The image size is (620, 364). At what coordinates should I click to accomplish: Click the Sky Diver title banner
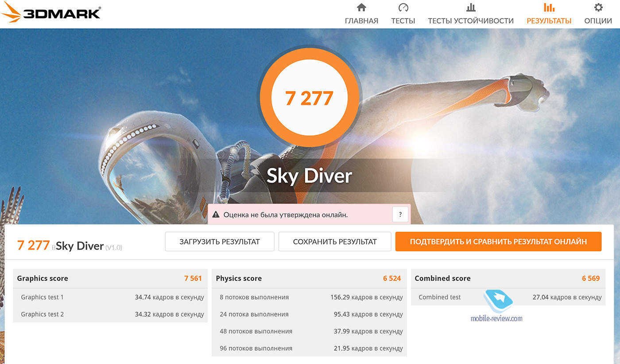pyautogui.click(x=309, y=176)
